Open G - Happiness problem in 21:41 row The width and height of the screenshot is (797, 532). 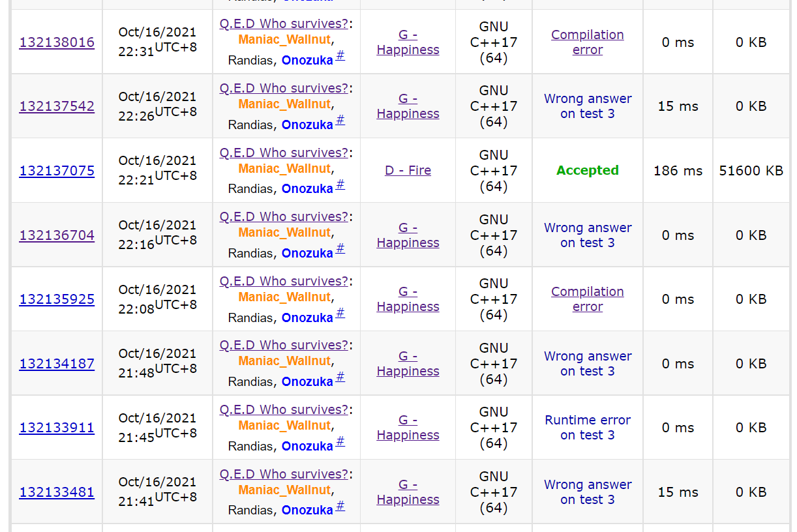click(408, 492)
